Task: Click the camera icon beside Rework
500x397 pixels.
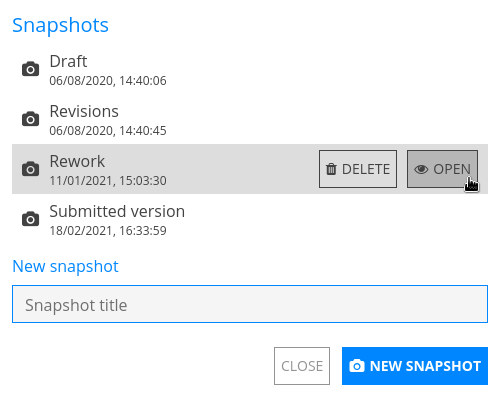Action: click(x=30, y=169)
